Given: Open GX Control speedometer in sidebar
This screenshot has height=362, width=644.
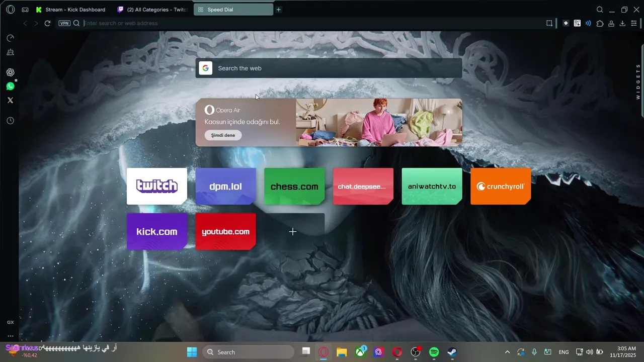Looking at the screenshot, I should (x=10, y=38).
